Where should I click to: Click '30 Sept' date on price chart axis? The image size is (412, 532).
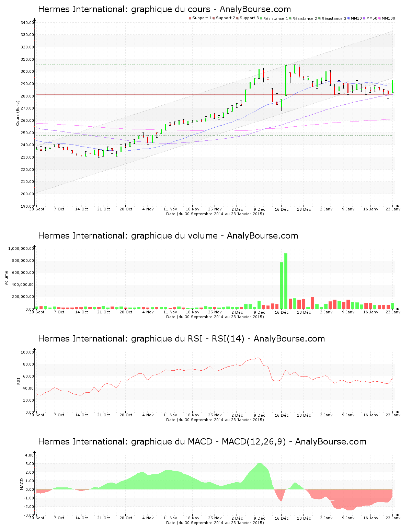point(37,209)
